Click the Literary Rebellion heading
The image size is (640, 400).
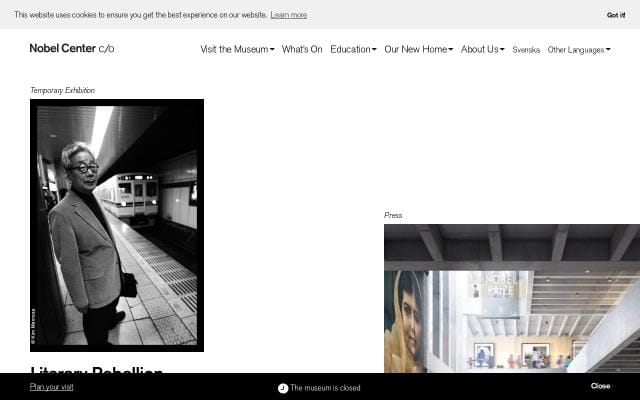[x=97, y=371]
